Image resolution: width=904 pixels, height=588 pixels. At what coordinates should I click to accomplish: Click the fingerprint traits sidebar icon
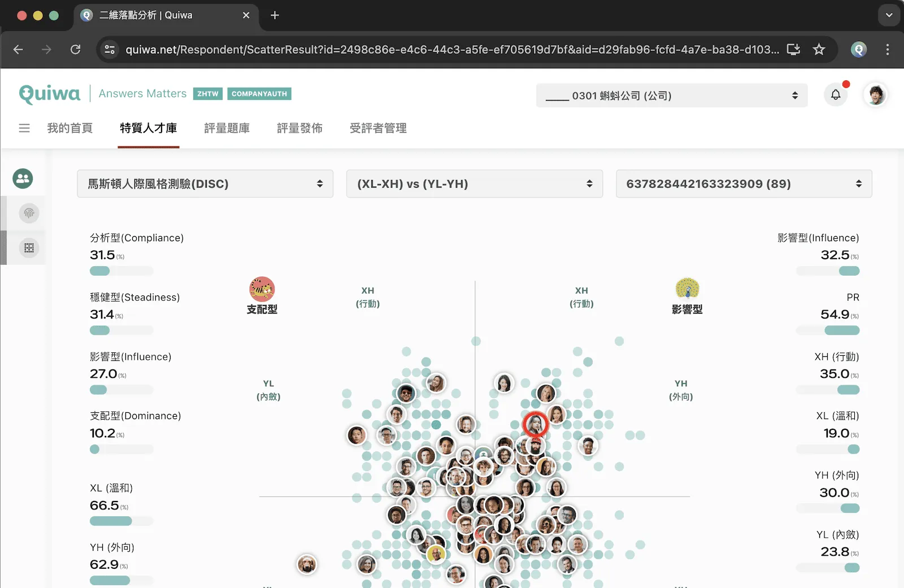tap(29, 213)
